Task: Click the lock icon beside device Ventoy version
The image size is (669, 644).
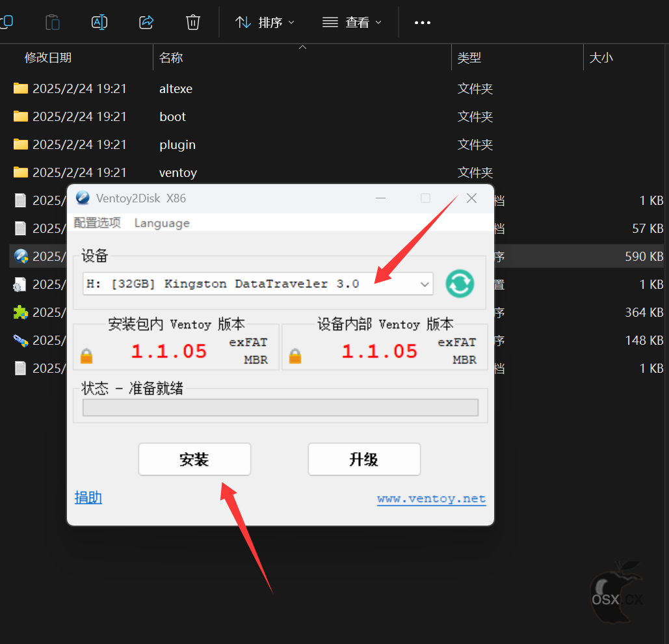Action: click(x=295, y=356)
